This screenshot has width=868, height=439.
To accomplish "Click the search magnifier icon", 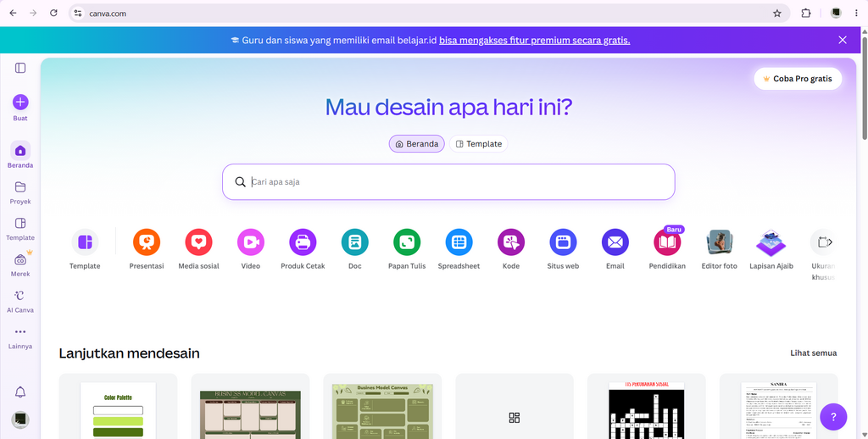I will [x=240, y=182].
